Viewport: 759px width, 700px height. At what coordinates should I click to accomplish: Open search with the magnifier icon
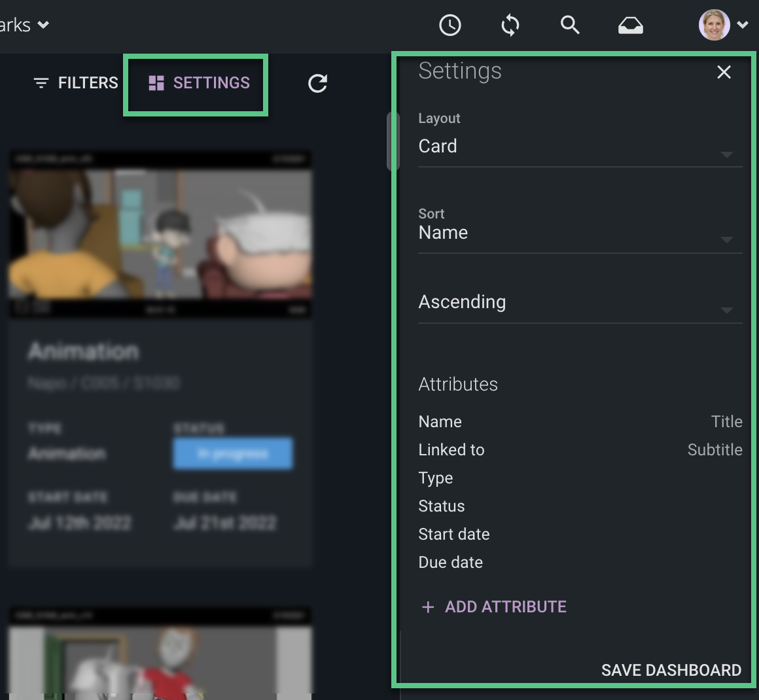(570, 25)
